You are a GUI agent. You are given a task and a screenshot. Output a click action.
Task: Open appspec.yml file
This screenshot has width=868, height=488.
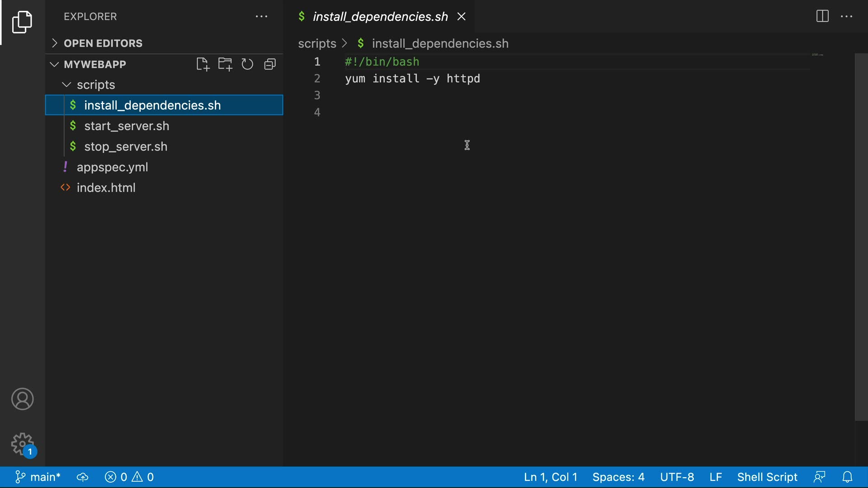[x=112, y=167]
